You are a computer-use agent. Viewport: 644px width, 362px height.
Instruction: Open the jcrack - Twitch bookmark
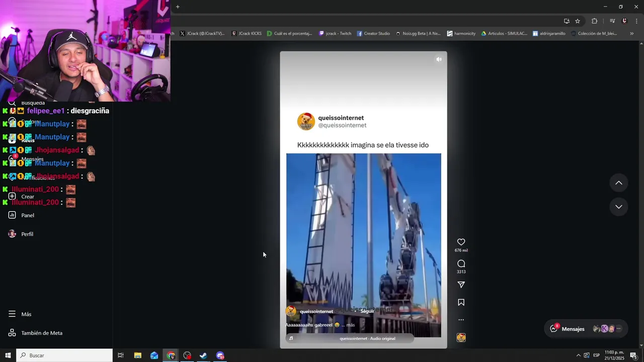pos(335,34)
